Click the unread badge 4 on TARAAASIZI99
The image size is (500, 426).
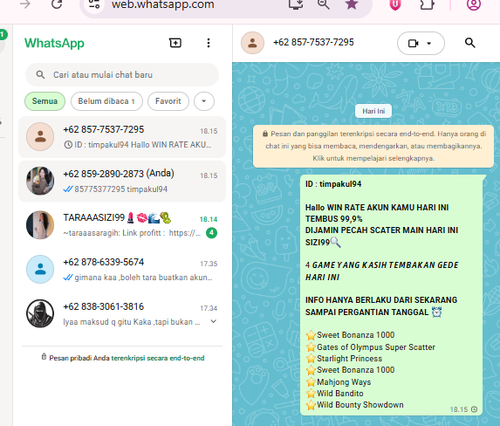pyautogui.click(x=211, y=233)
